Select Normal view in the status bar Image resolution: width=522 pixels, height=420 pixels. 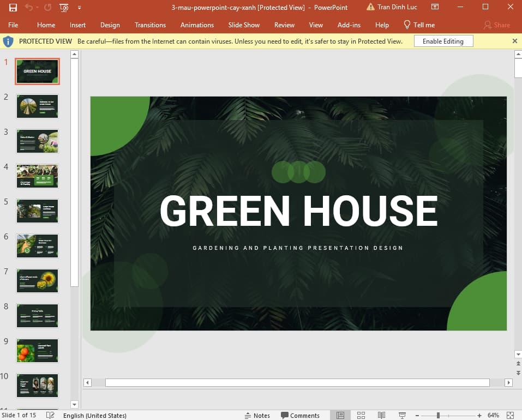[x=340, y=415]
